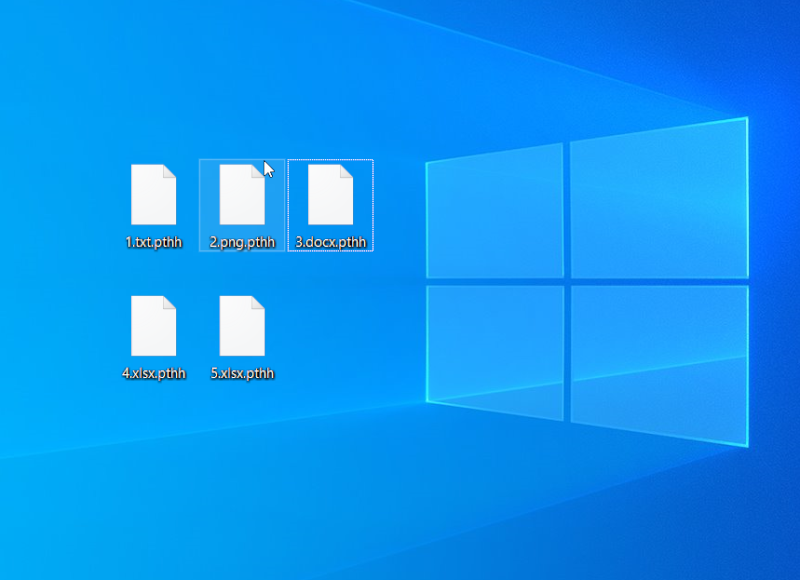
Task: Select the "3.docx.pthh" file name label
Action: tap(330, 242)
